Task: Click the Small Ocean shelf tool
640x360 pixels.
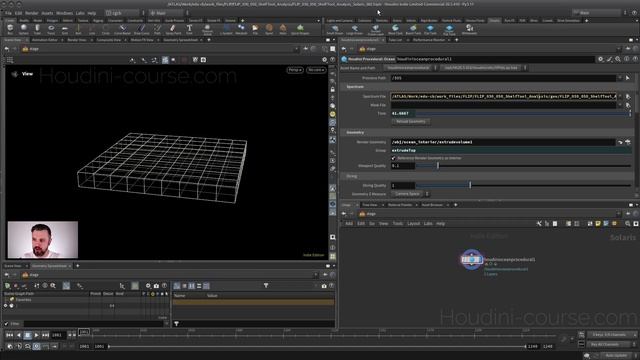Action: pyautogui.click(x=335, y=29)
